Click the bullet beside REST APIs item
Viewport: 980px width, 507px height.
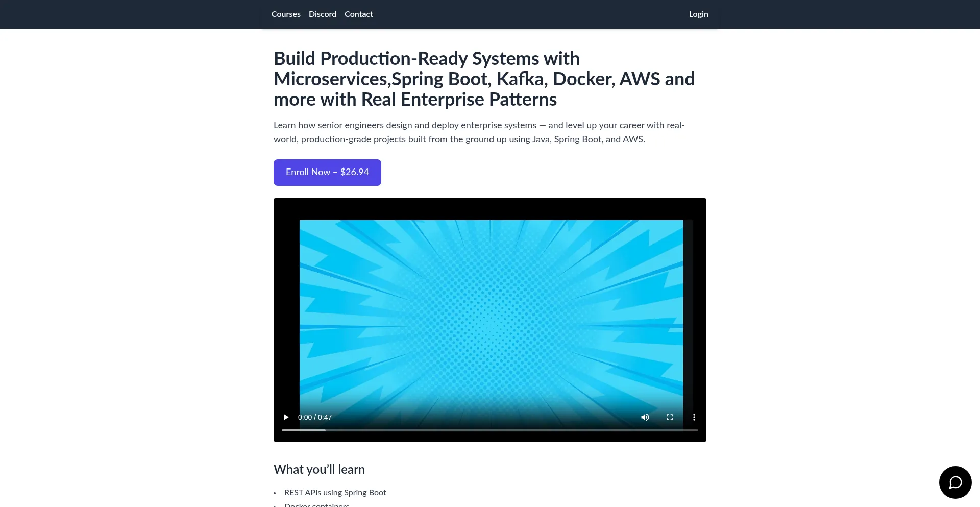pyautogui.click(x=275, y=493)
